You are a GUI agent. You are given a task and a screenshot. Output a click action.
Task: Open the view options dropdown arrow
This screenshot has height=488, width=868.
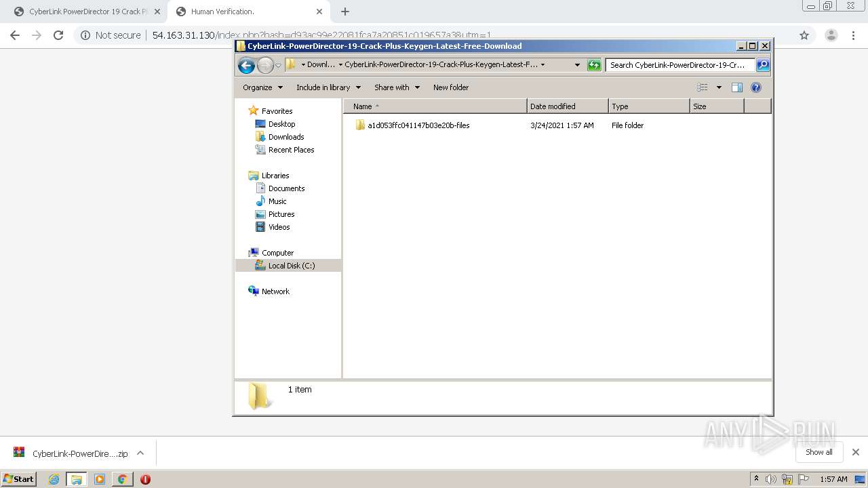(719, 87)
